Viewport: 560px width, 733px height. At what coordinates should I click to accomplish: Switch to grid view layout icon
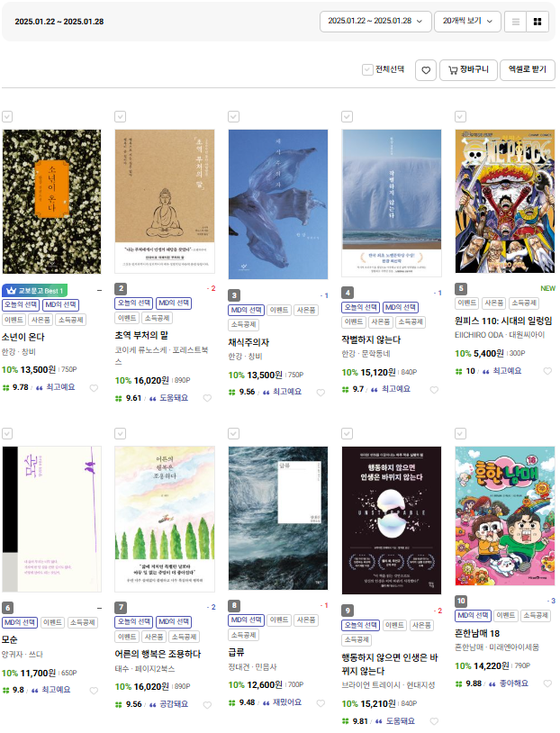(537, 22)
